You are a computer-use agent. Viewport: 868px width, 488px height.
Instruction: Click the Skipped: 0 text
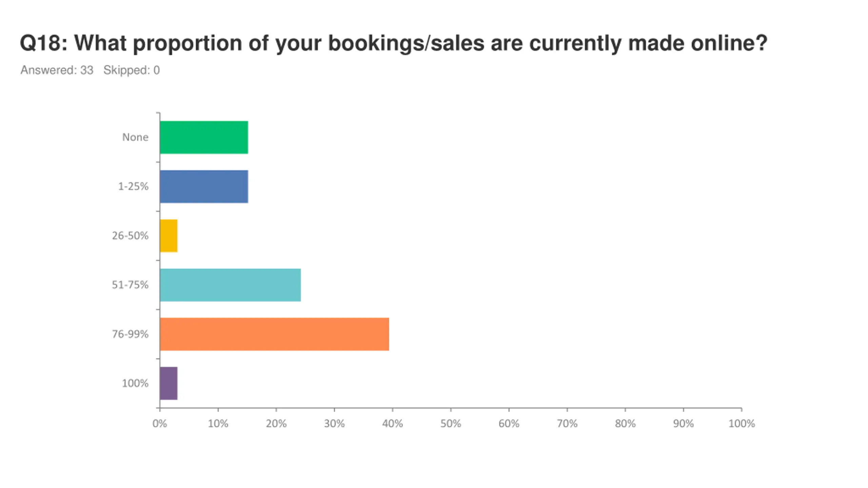132,70
